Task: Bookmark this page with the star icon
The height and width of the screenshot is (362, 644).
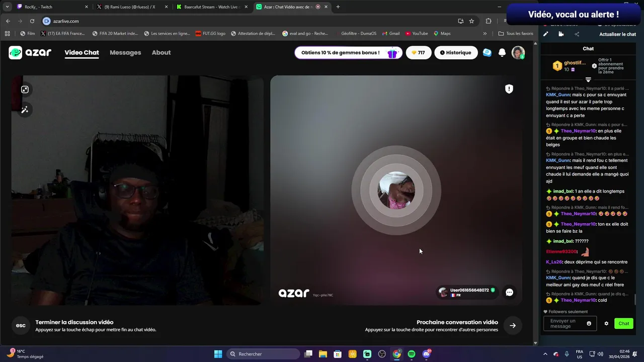Action: (x=471, y=21)
